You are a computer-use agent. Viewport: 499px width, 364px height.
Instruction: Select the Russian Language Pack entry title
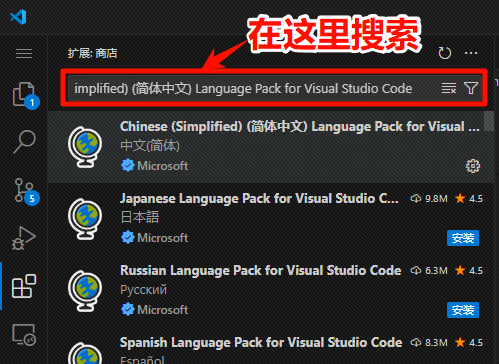260,271
